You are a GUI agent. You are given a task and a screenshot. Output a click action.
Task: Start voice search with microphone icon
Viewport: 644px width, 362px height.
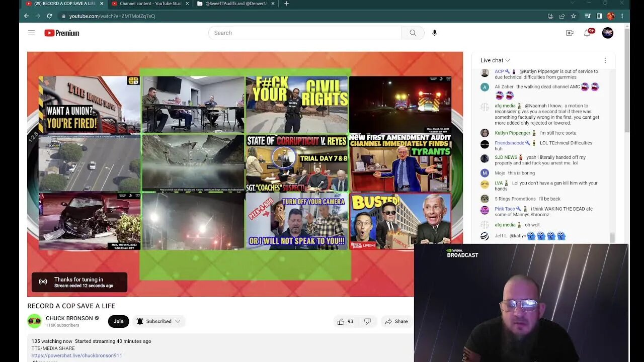(x=435, y=33)
